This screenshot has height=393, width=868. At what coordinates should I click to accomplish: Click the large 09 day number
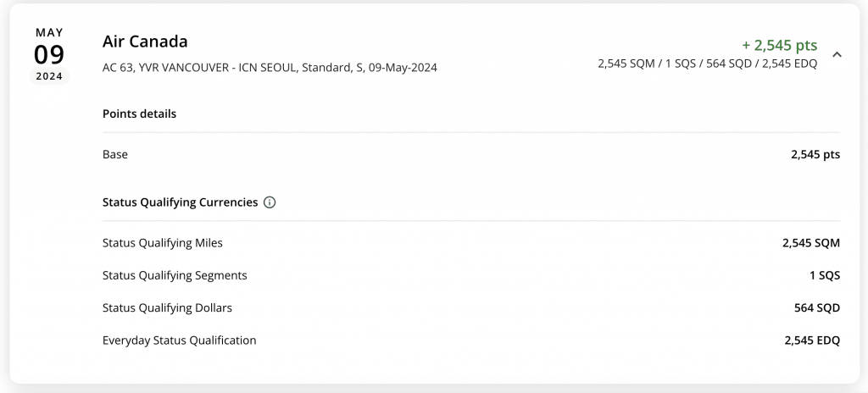49,54
